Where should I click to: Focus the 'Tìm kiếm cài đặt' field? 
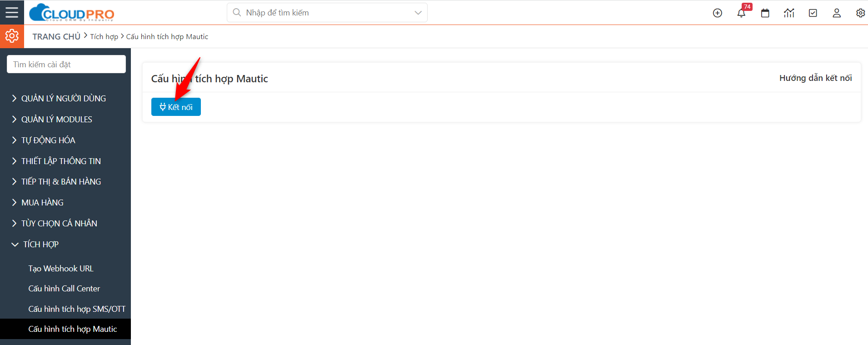point(66,64)
